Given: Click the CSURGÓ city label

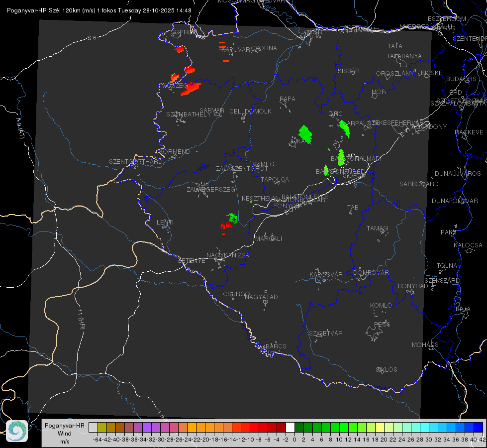Looking at the screenshot, I should (236, 294).
